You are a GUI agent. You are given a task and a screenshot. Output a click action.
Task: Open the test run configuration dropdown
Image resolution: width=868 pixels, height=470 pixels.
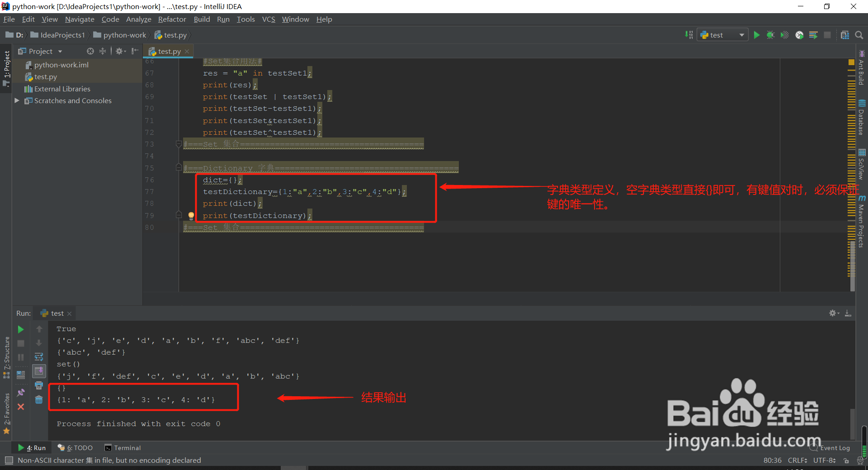point(722,35)
